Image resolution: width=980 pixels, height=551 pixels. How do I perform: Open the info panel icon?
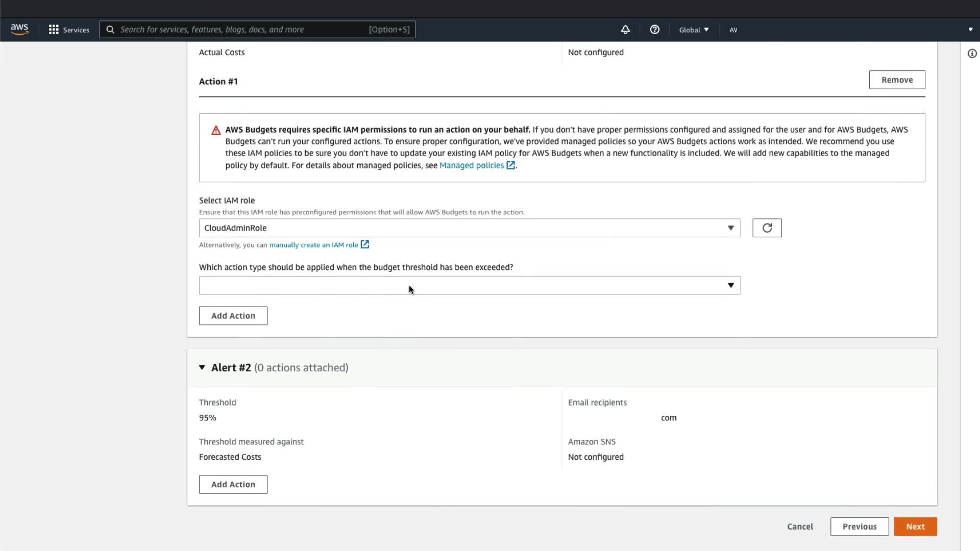972,54
